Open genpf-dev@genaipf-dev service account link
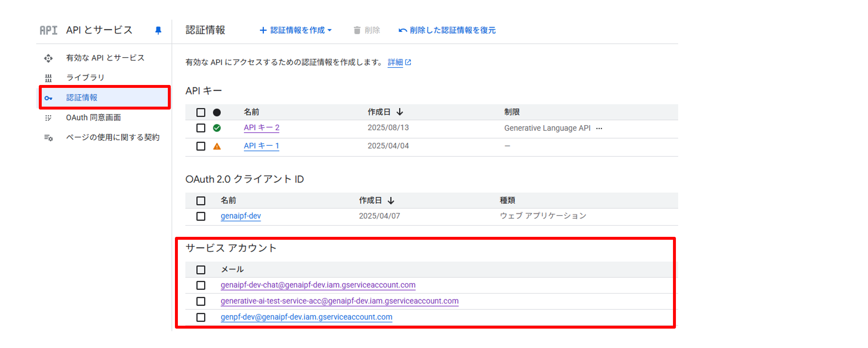The width and height of the screenshot is (868, 348). pyautogui.click(x=307, y=317)
